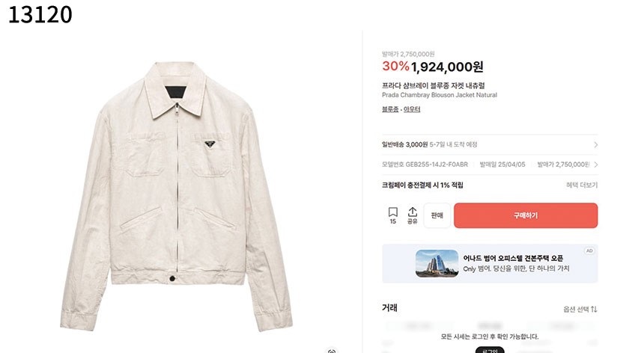Click the 어나드 범어 building ad thumbnail
This screenshot has width=644, height=353.
(x=437, y=263)
